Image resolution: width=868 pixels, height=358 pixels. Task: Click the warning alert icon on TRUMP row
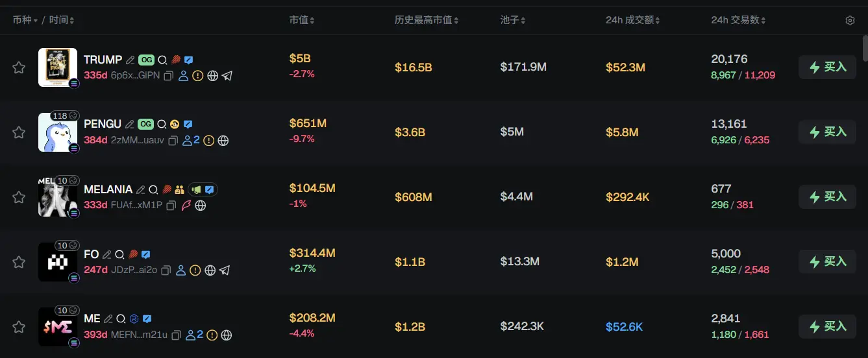[x=198, y=76]
